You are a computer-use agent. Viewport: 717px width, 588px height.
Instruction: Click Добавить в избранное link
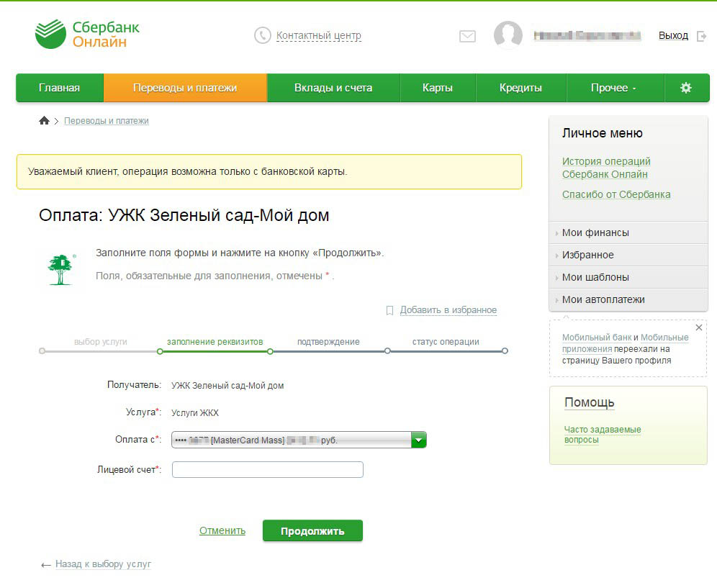448,310
